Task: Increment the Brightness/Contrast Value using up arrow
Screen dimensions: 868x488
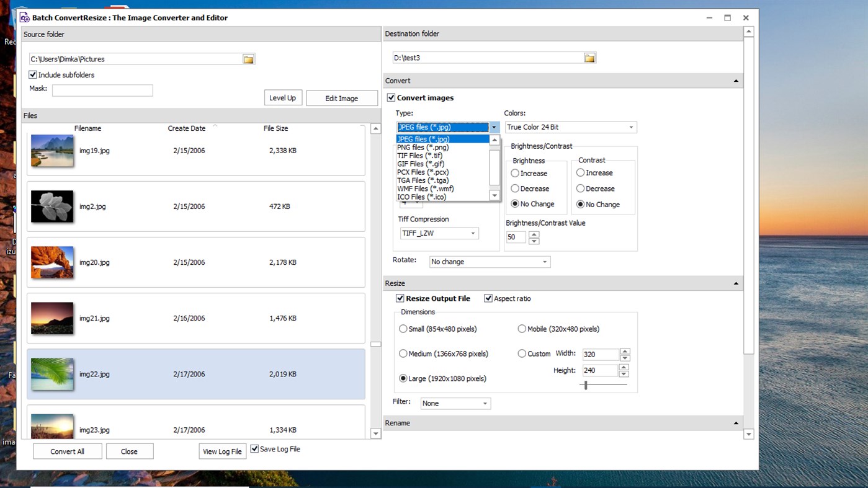Action: click(534, 234)
